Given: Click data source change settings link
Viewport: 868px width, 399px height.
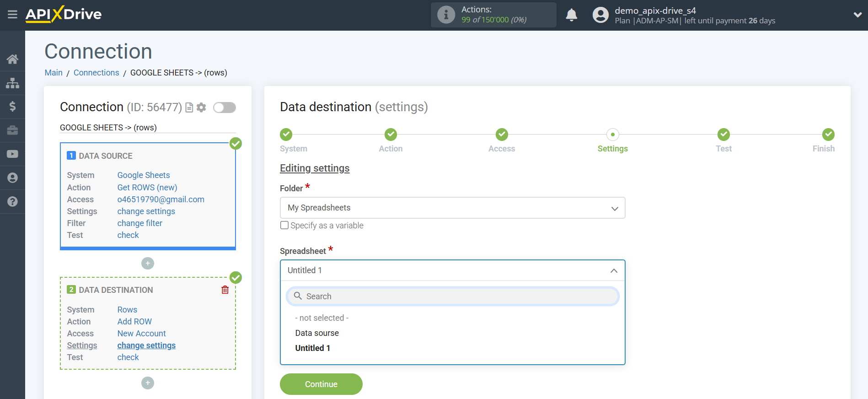Looking at the screenshot, I should [x=146, y=211].
